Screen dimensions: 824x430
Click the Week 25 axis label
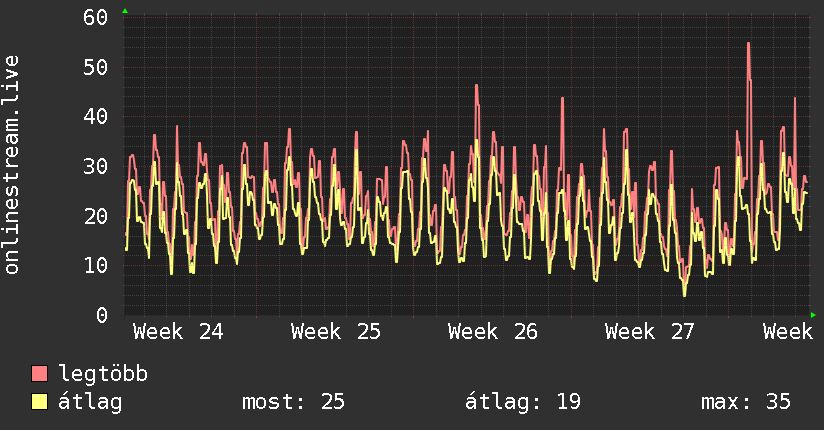point(335,332)
